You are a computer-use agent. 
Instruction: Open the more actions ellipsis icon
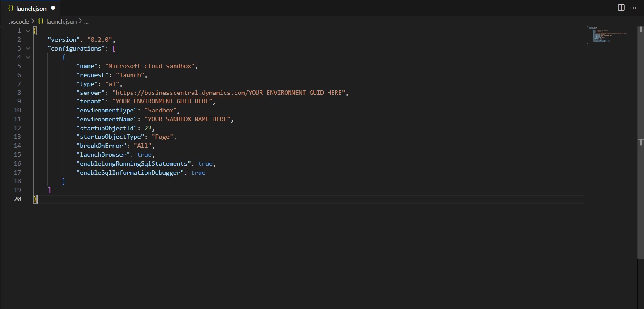coord(633,8)
